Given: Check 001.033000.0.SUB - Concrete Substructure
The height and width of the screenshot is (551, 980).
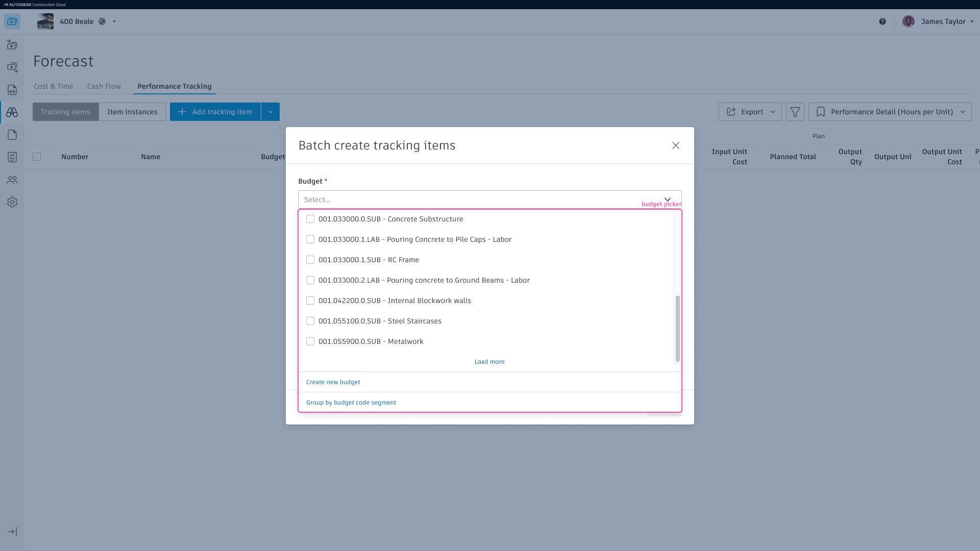Looking at the screenshot, I should pyautogui.click(x=310, y=219).
